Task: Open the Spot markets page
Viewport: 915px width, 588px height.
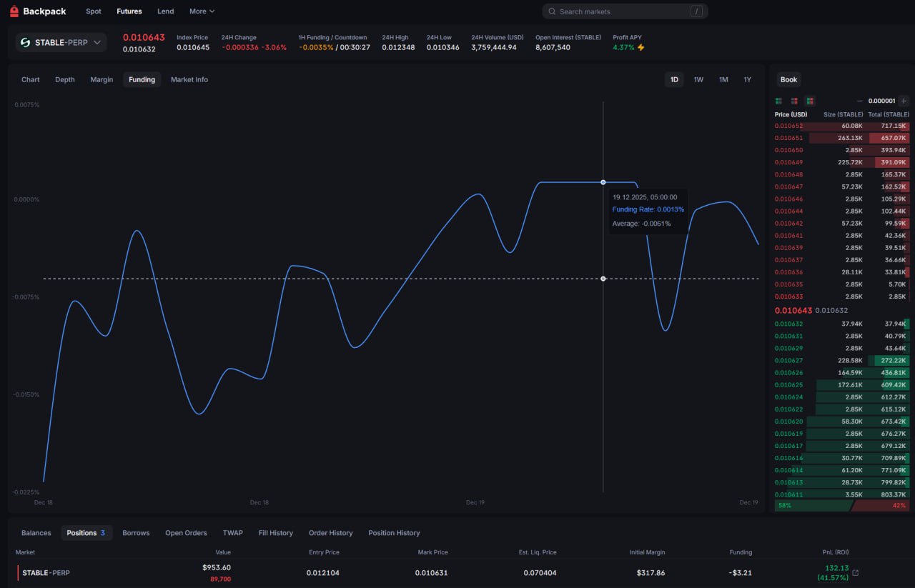Action: 94,11
